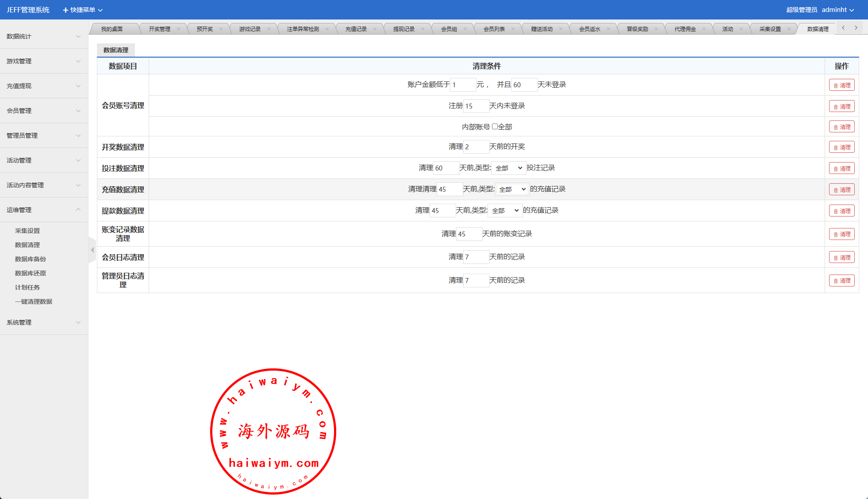Open type dropdown in 提款数据清理 row
The image size is (868, 499).
pos(505,210)
